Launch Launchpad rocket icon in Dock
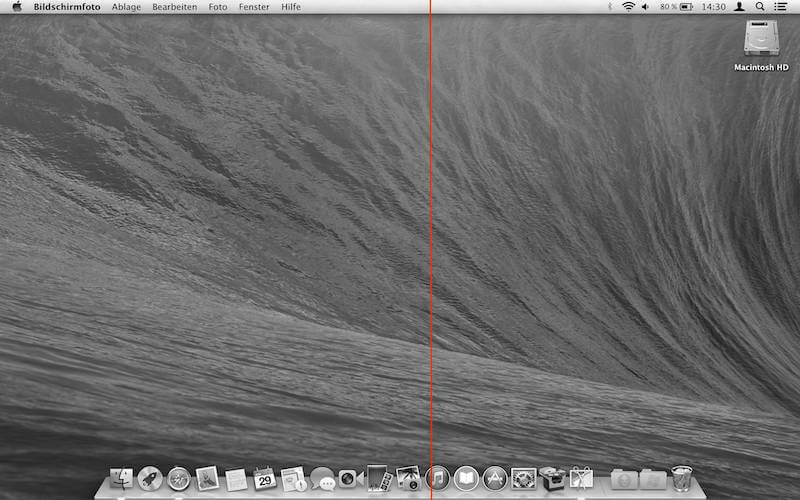Viewport: 800px width, 500px height. coord(150,479)
